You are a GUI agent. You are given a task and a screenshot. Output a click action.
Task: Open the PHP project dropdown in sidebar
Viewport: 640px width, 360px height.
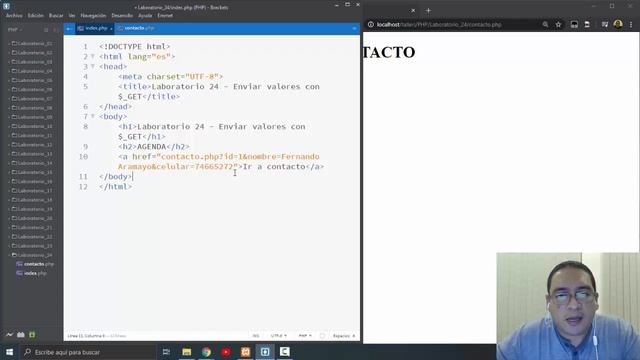15,30
